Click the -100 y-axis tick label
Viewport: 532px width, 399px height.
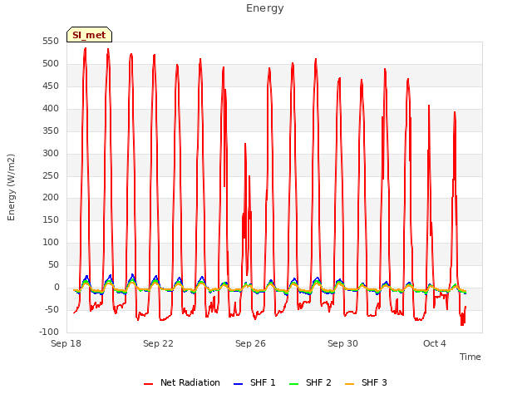click(50, 332)
